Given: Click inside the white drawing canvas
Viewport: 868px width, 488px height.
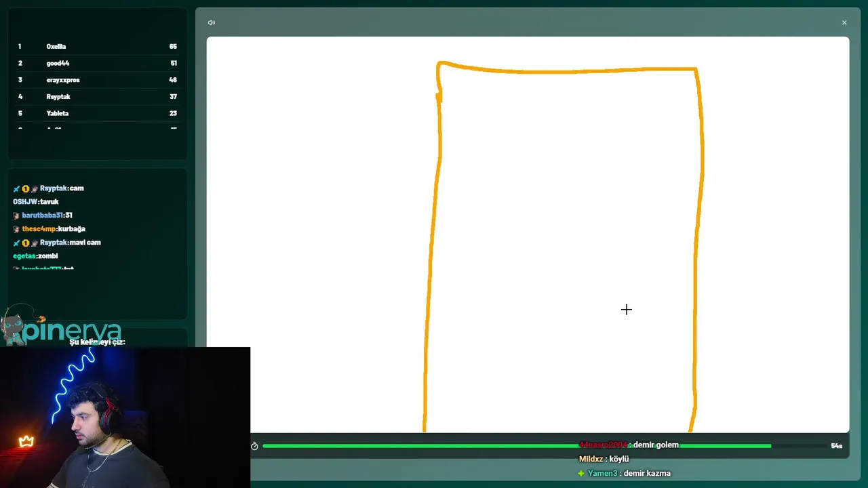Looking at the screenshot, I should click(x=528, y=235).
